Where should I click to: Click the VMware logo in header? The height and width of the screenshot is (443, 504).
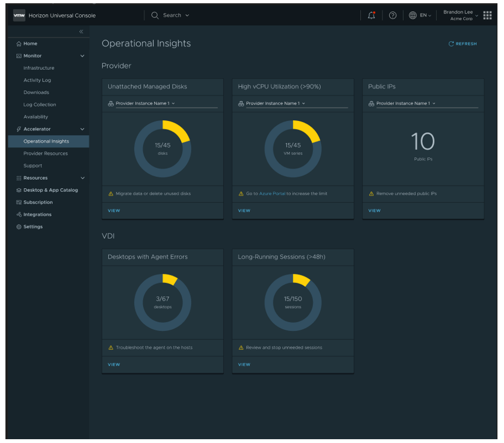19,15
